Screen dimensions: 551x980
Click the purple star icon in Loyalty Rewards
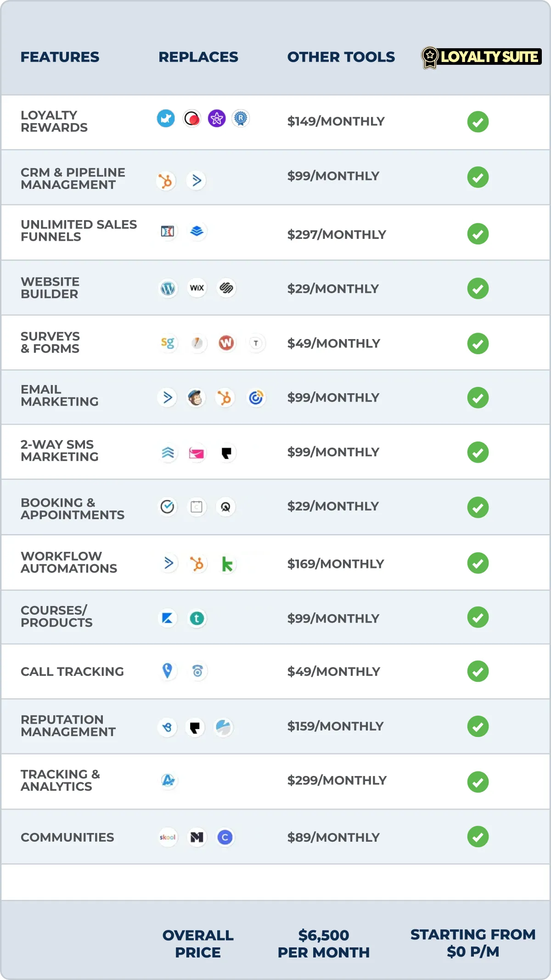pos(217,119)
